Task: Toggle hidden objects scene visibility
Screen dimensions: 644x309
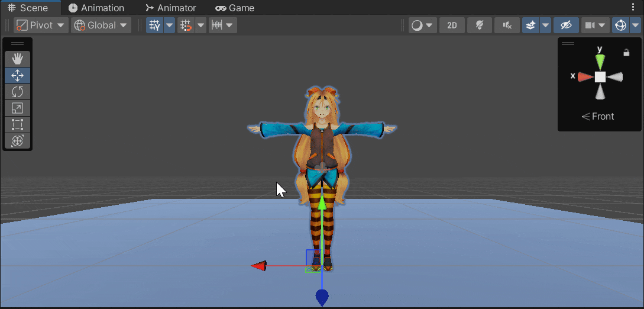Action: [566, 25]
